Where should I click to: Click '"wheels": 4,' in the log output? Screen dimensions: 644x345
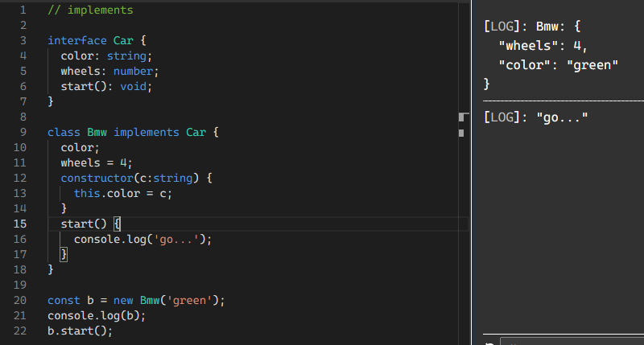coord(543,46)
